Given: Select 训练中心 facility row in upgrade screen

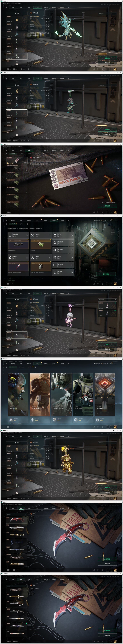Looking at the screenshot, I should 63,250.
